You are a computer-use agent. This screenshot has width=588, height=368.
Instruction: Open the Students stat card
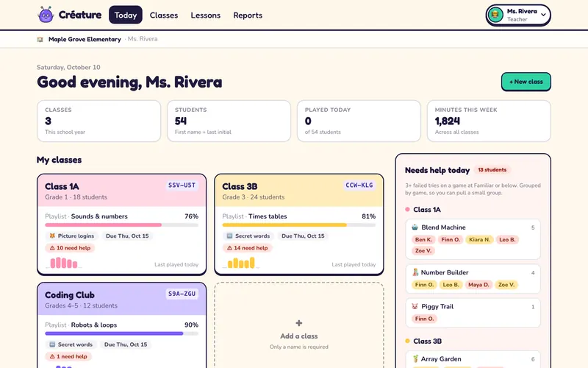(229, 121)
